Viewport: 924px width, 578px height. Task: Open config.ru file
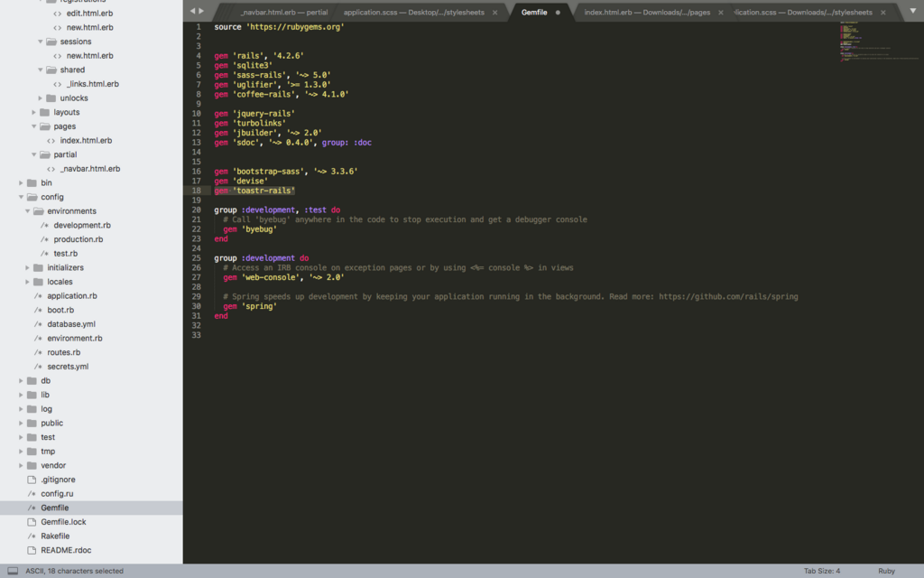click(x=57, y=494)
